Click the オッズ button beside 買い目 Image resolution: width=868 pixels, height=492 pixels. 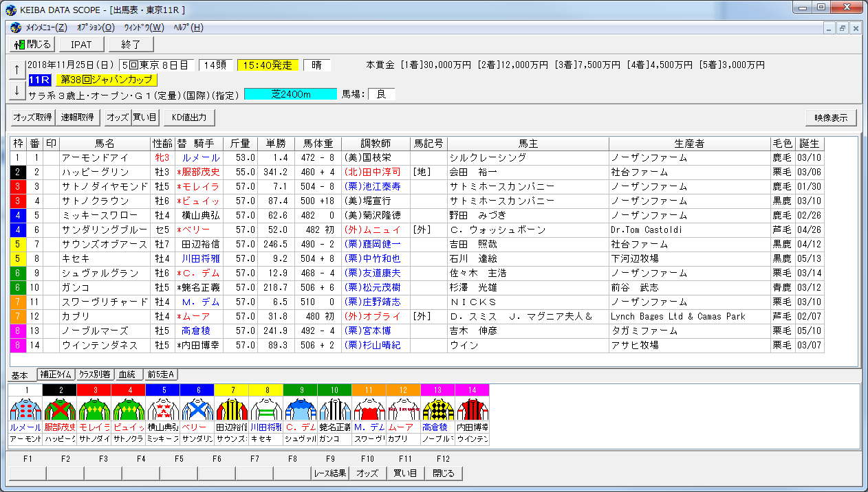point(117,118)
